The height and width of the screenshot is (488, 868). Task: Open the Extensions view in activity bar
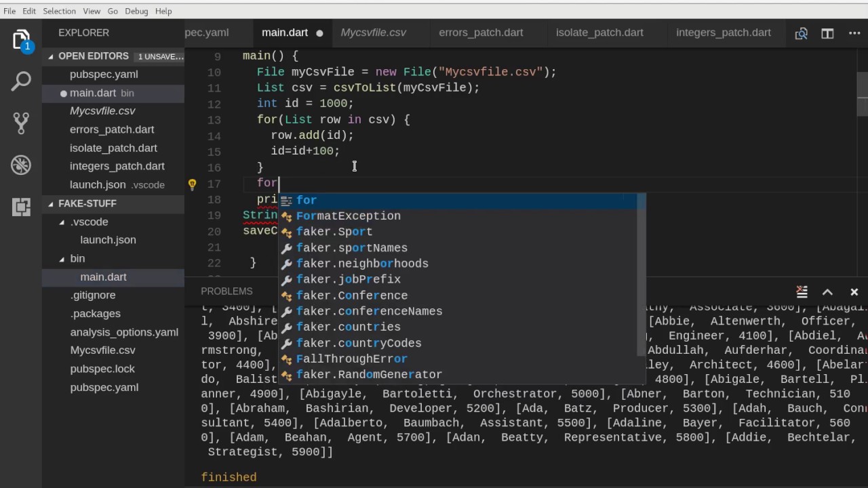[x=21, y=207]
